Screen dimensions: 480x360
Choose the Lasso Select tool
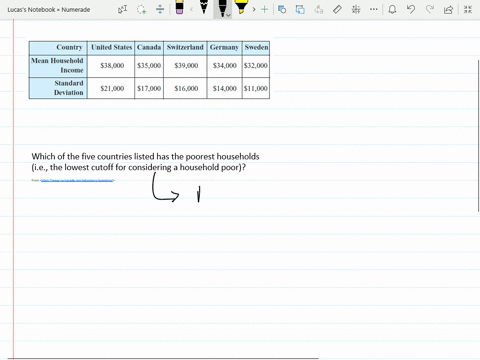click(x=142, y=9)
